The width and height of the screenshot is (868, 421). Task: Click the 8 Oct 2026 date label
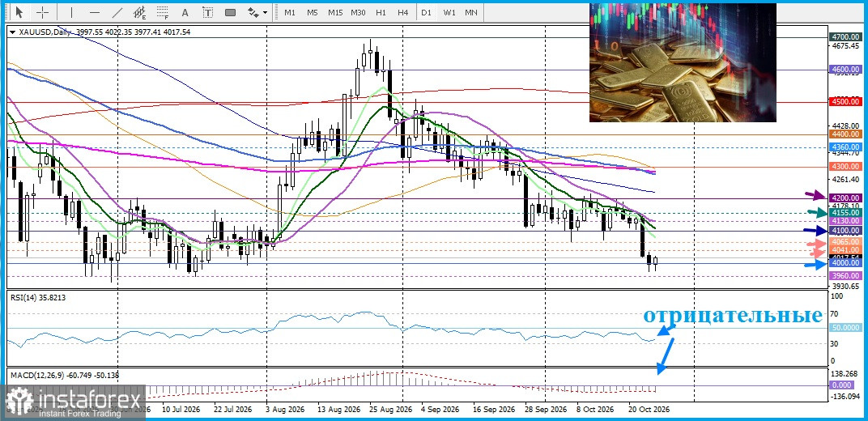(x=595, y=410)
